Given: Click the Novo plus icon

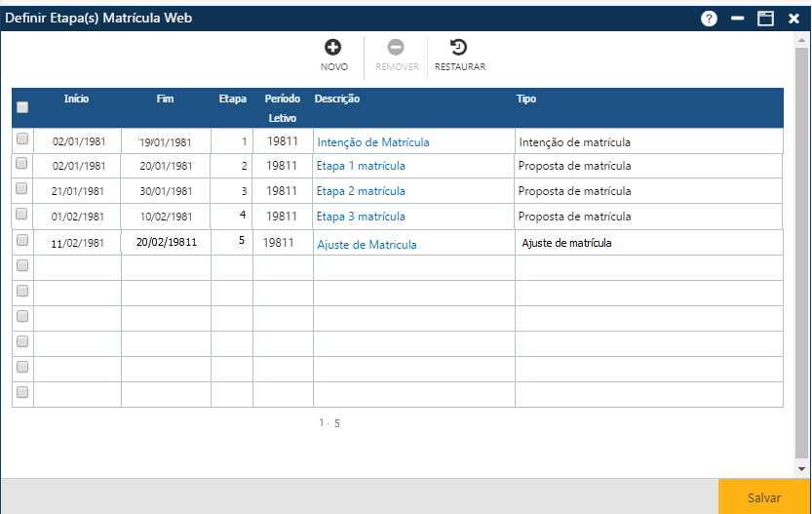Looking at the screenshot, I should click(x=333, y=47).
